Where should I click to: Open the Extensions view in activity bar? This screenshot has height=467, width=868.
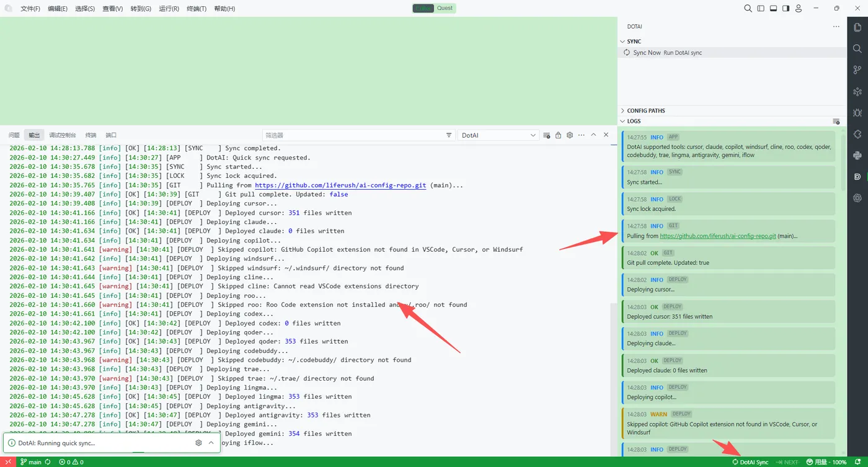(x=857, y=134)
